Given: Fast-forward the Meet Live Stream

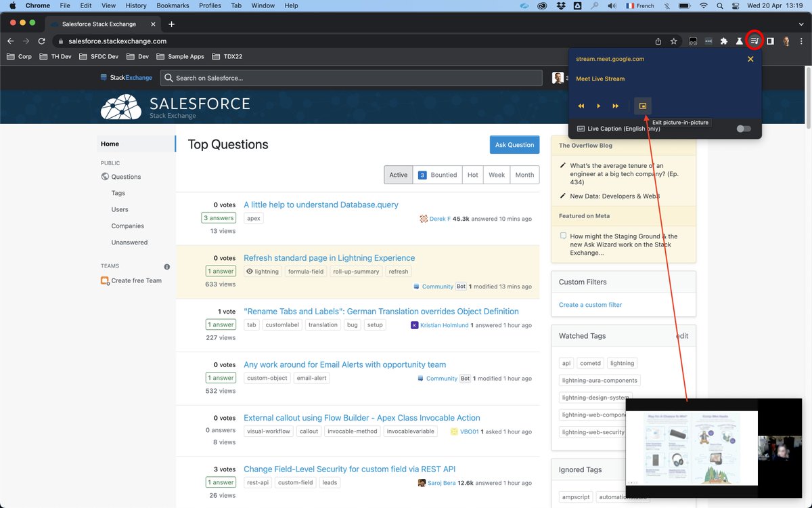Looking at the screenshot, I should pyautogui.click(x=616, y=106).
